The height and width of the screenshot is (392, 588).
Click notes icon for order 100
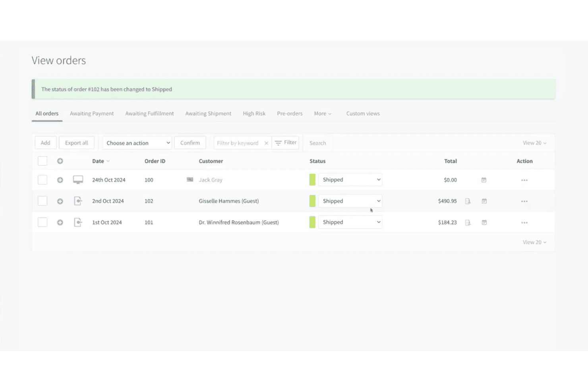click(x=484, y=180)
